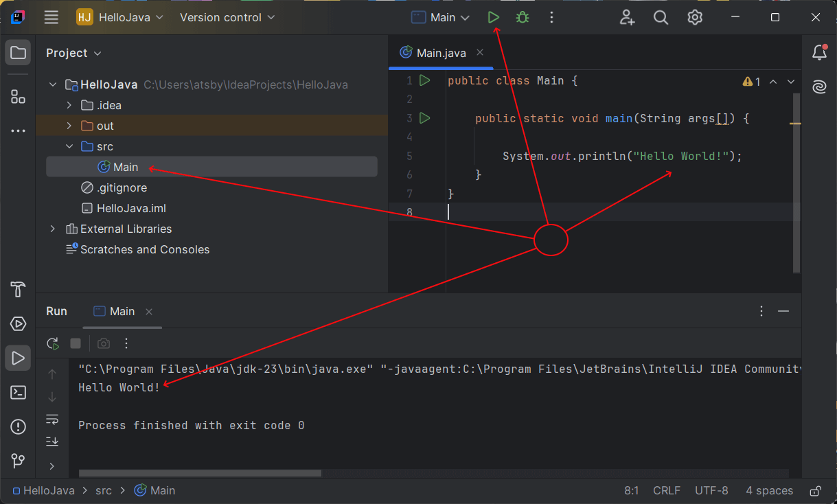Run the Main configuration from the toolbar
This screenshot has width=837, height=504.
tap(493, 17)
